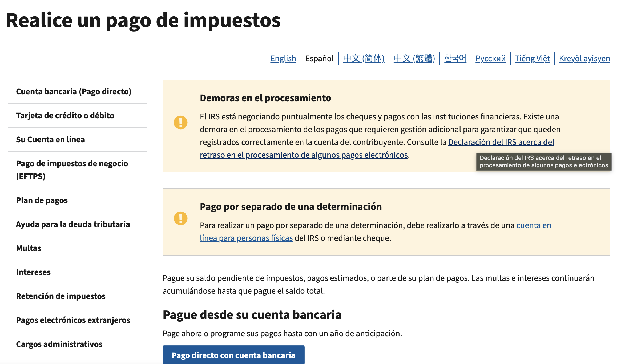Switch the page to Русский
621x364 pixels.
pyautogui.click(x=490, y=58)
